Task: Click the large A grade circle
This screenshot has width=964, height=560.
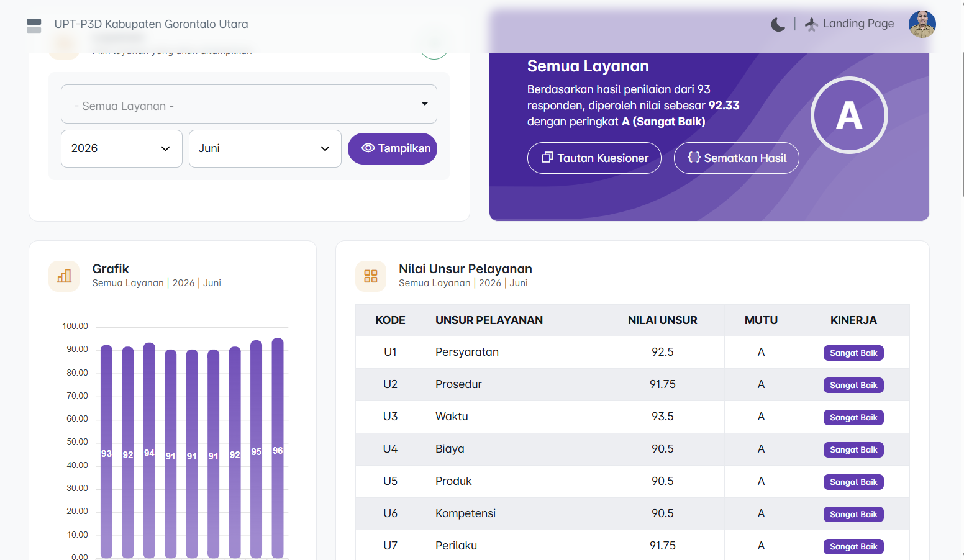Action: (849, 115)
